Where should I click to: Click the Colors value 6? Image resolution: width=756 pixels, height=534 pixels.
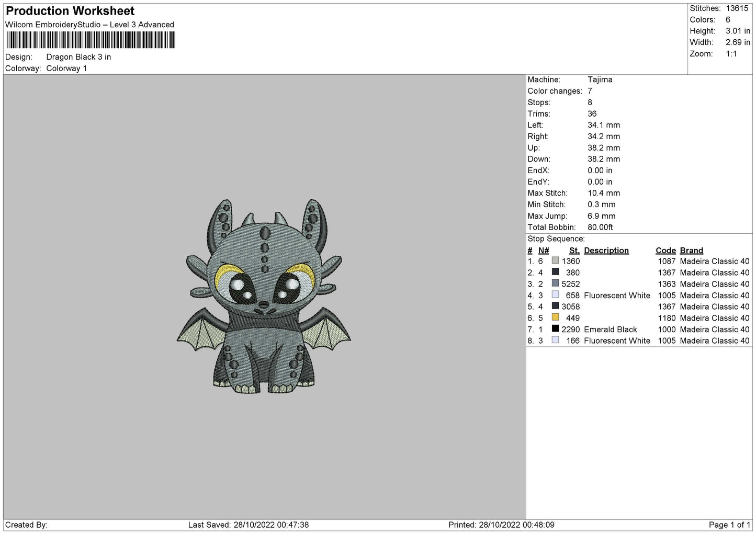[x=728, y=20]
